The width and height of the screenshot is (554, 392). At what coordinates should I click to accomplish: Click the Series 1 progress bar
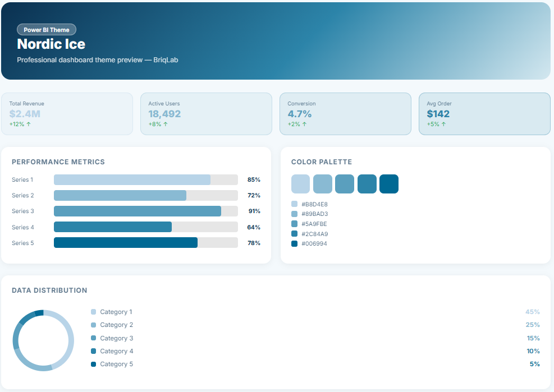tap(132, 180)
